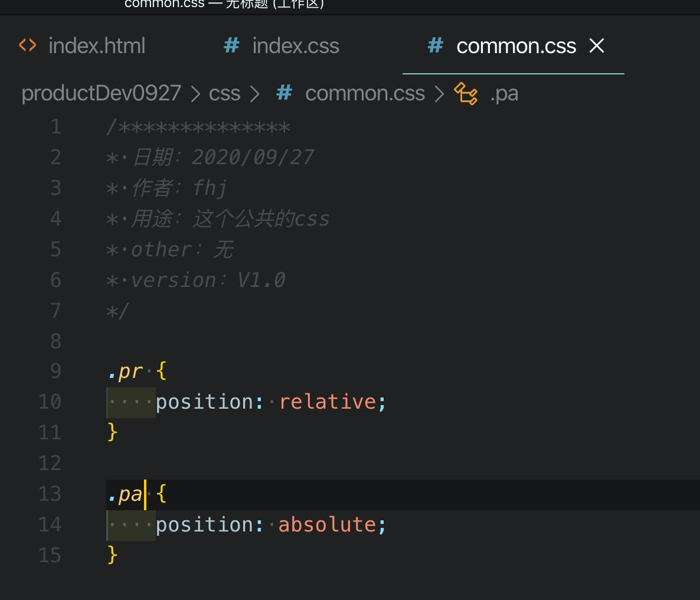Click the 'absolute' value on line 14
This screenshot has height=600, width=700.
point(328,524)
